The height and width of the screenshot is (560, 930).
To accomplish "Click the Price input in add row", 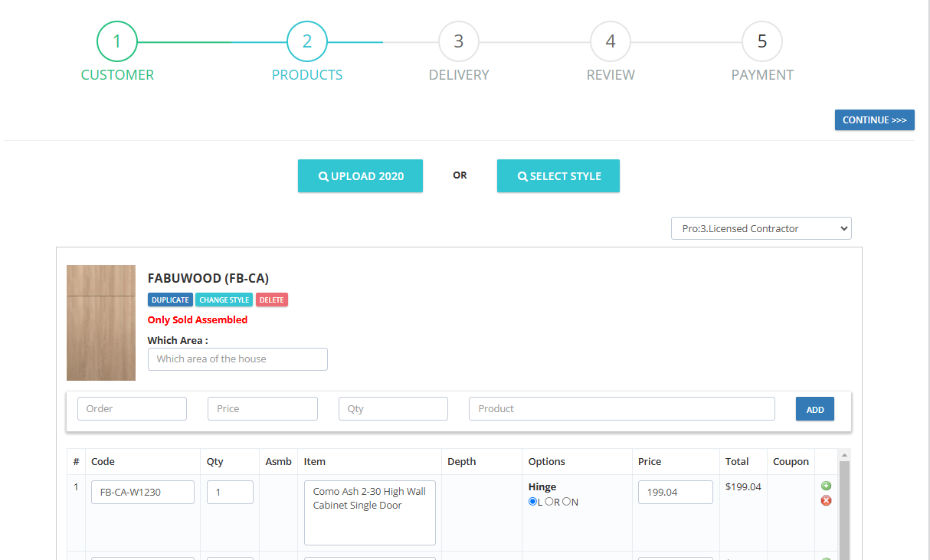I will 263,409.
